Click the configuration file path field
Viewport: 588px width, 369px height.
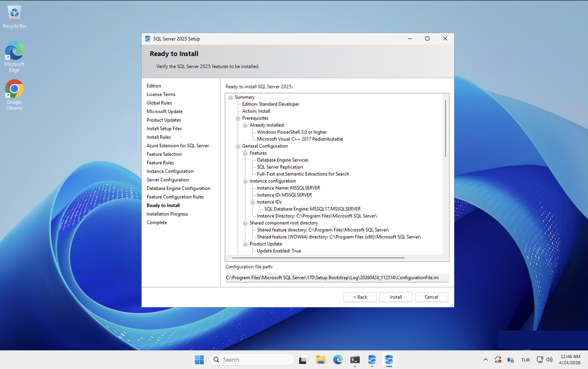click(x=337, y=278)
